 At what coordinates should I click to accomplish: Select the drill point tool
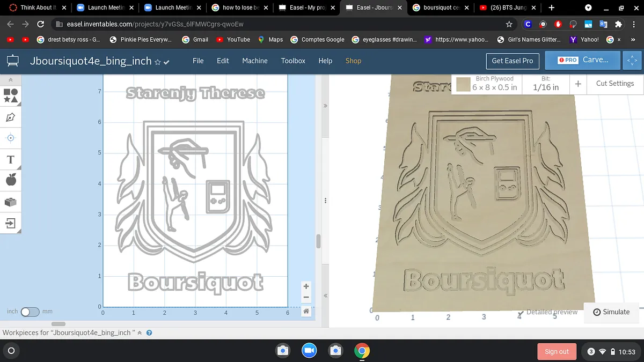tap(11, 138)
